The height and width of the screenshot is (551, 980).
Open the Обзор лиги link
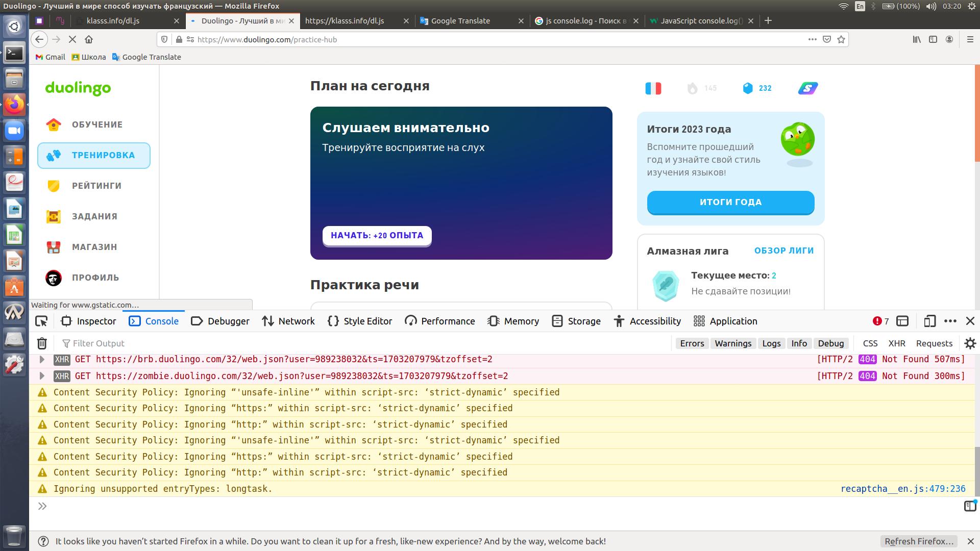pyautogui.click(x=784, y=251)
